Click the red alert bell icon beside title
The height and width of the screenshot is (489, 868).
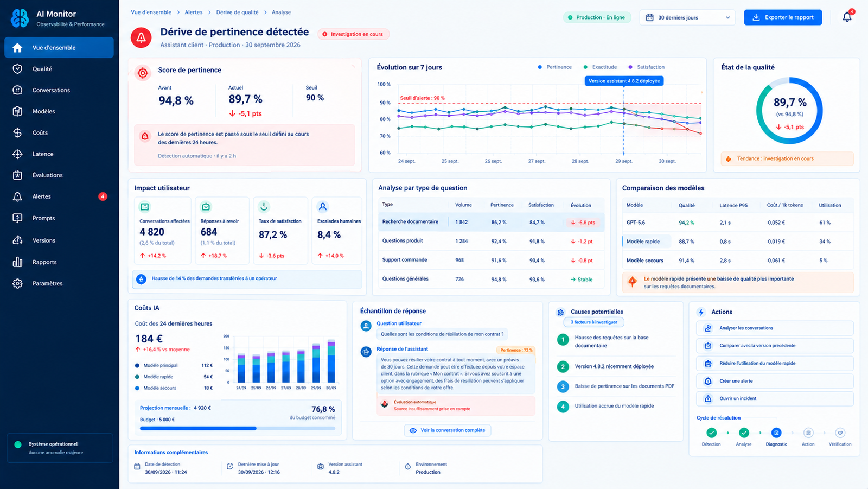[141, 37]
